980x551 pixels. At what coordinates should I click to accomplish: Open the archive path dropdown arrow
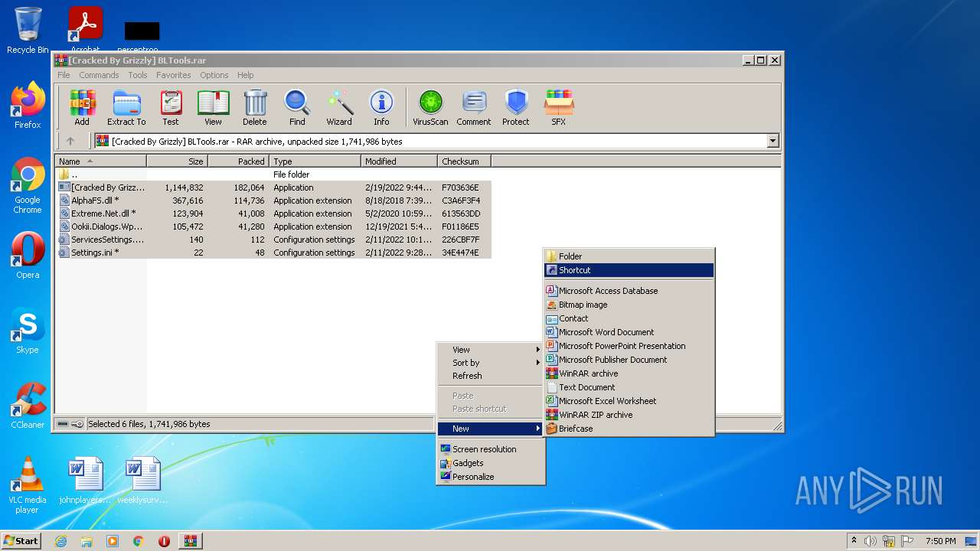coord(773,141)
